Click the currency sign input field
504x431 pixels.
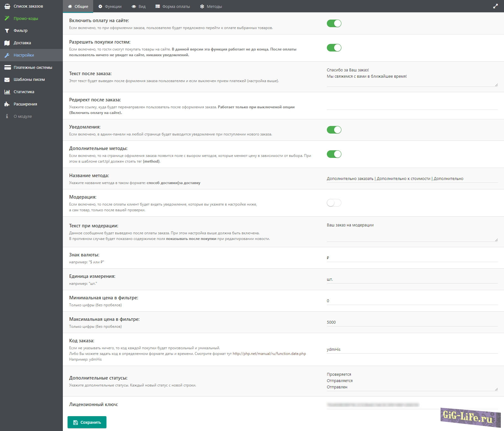click(412, 258)
